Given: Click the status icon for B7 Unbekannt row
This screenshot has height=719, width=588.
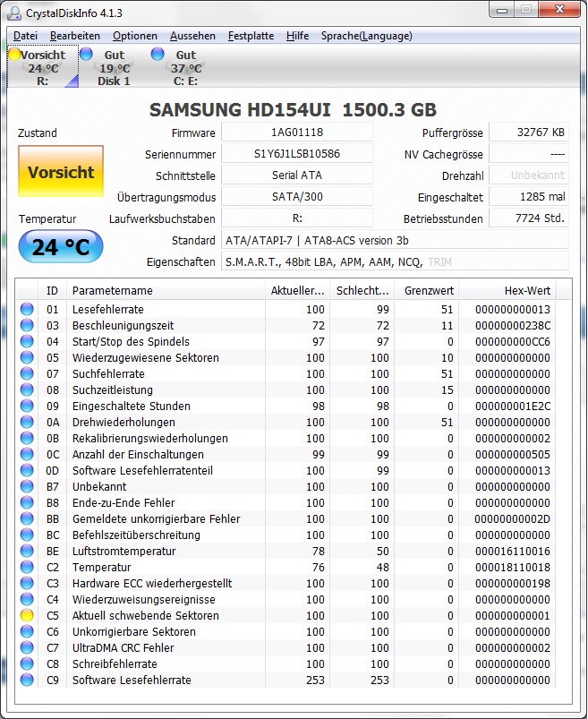Looking at the screenshot, I should [27, 486].
